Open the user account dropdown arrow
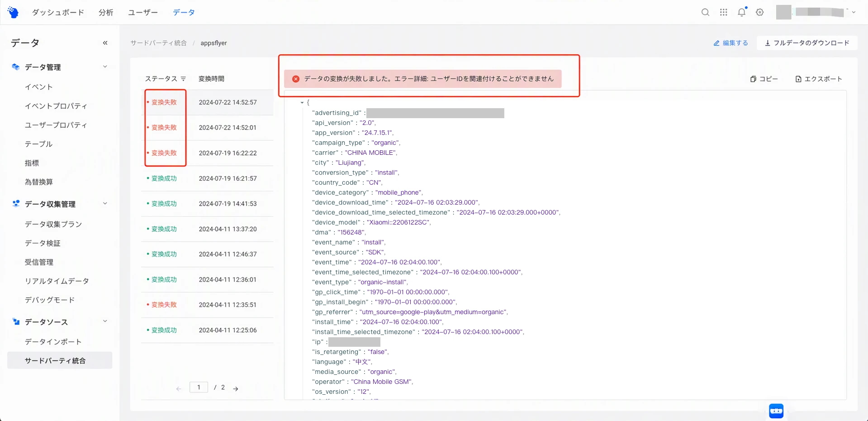The height and width of the screenshot is (421, 868). click(854, 12)
